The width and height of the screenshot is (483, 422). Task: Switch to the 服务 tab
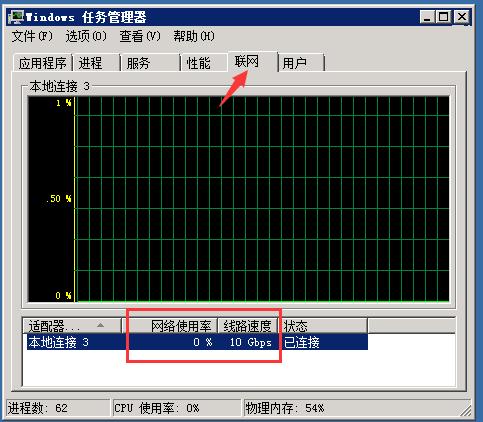click(x=150, y=63)
